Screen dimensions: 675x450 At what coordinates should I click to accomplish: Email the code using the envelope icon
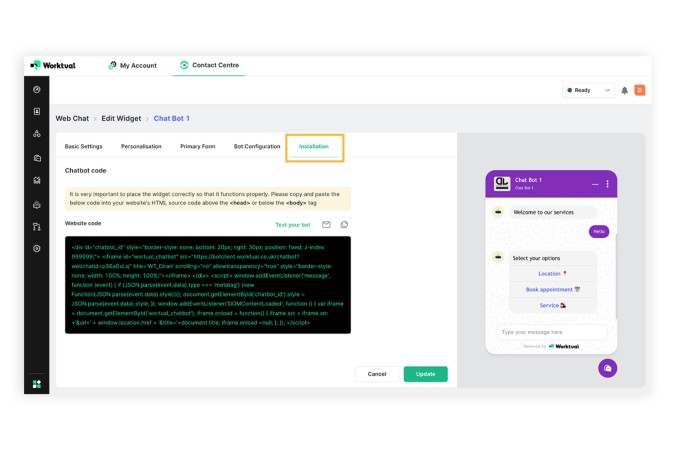pos(326,224)
